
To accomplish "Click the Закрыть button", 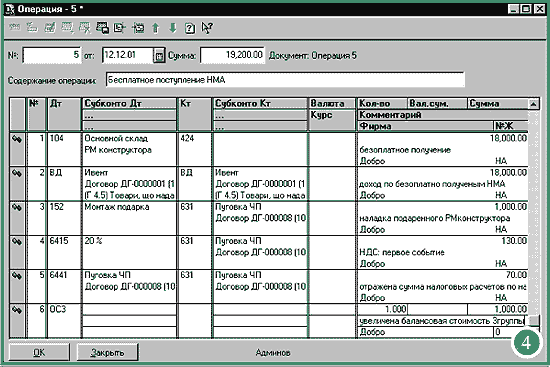I will click(x=107, y=352).
